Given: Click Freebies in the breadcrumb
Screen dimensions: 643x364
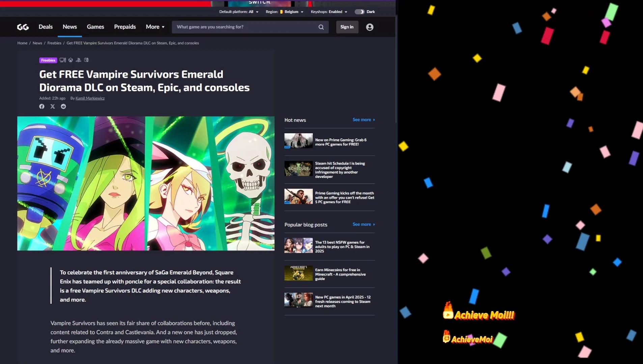Looking at the screenshot, I should [x=54, y=43].
